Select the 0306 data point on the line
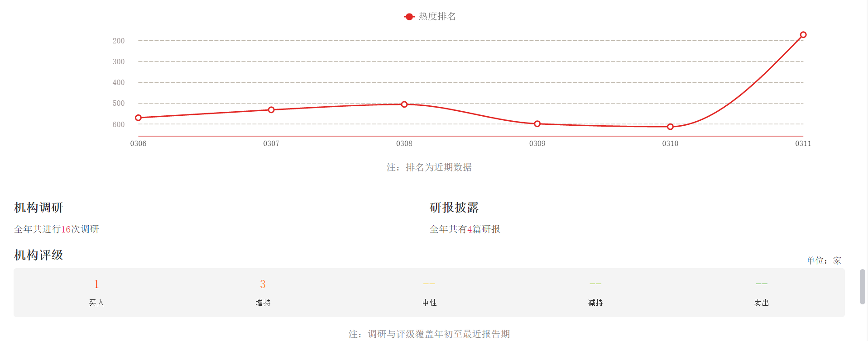 (x=139, y=118)
